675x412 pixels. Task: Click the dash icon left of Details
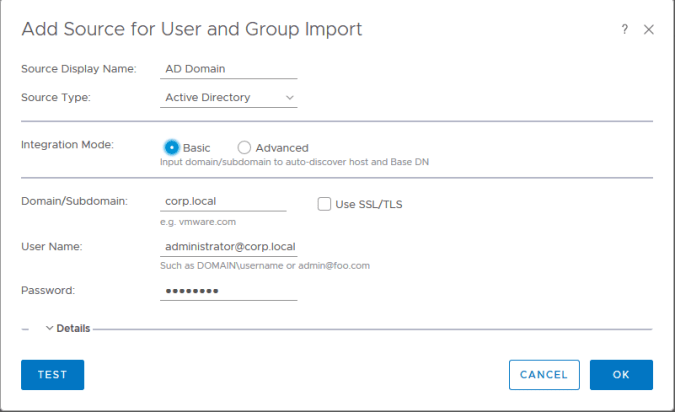coord(26,328)
